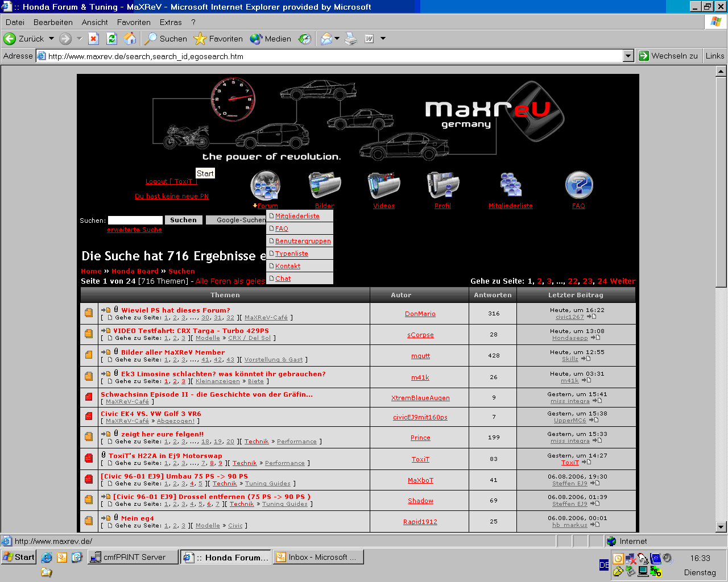Click last-post icon next to civic1267

(591, 317)
